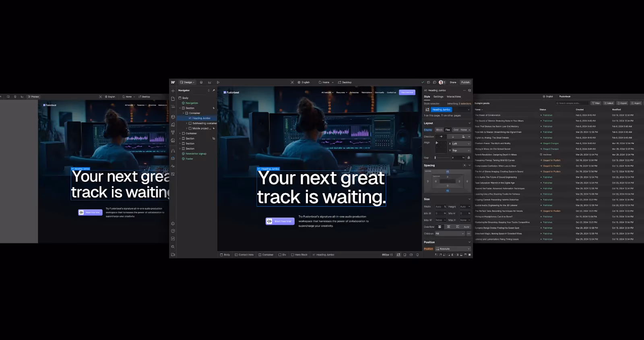Open the CMS database icon in top bar
Image resolution: width=644 pixels, height=340 pixels.
[x=201, y=82]
